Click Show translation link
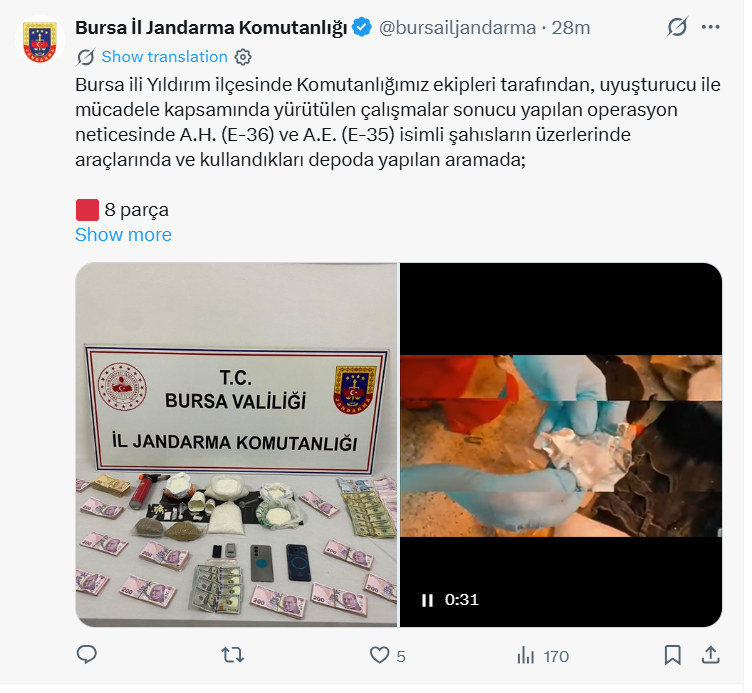Image resolution: width=752 pixels, height=693 pixels. pos(164,57)
